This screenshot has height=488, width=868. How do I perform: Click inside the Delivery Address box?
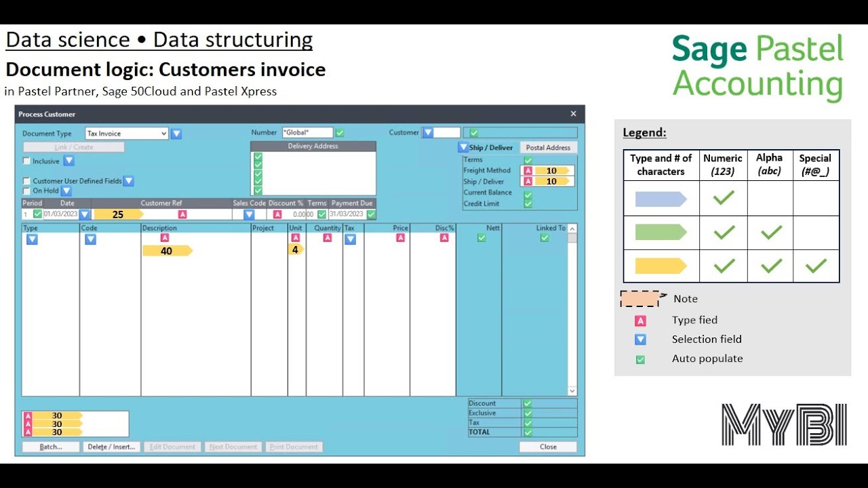point(313,173)
